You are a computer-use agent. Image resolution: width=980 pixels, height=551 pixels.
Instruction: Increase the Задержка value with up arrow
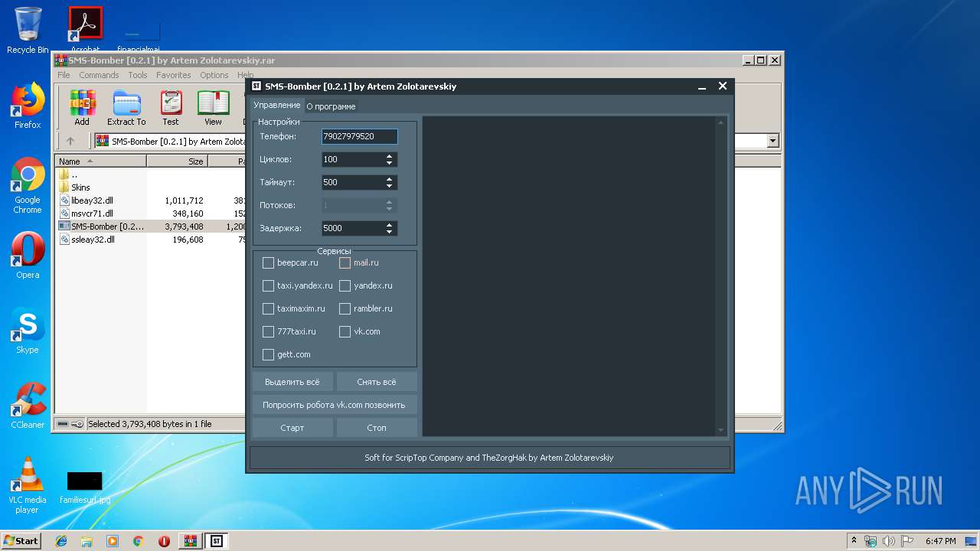390,225
